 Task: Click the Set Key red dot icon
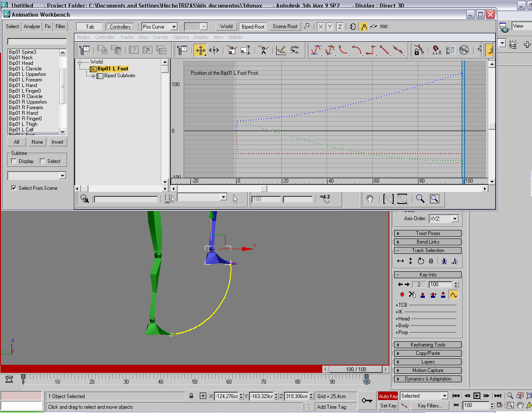(x=402, y=295)
